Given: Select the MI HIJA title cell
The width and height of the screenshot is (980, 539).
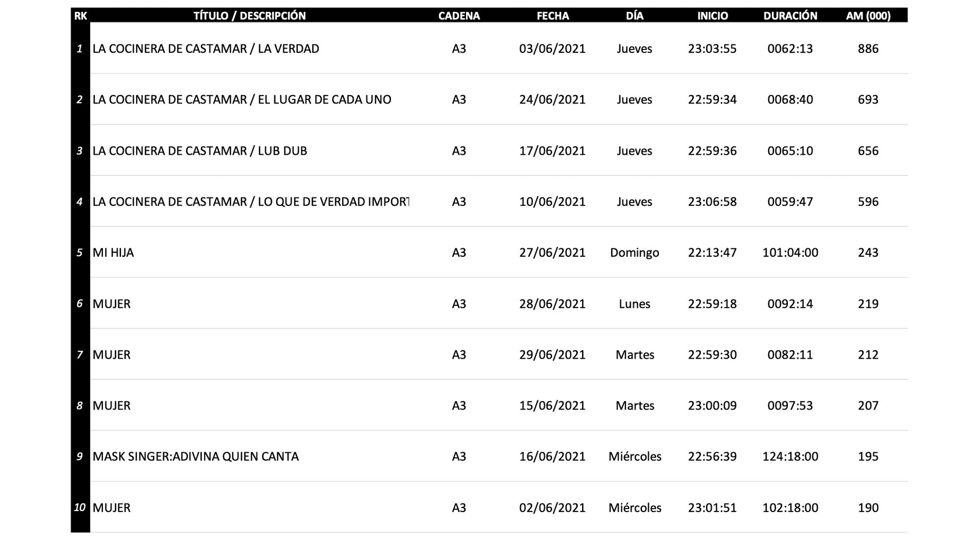Looking at the screenshot, I should pos(113,253).
